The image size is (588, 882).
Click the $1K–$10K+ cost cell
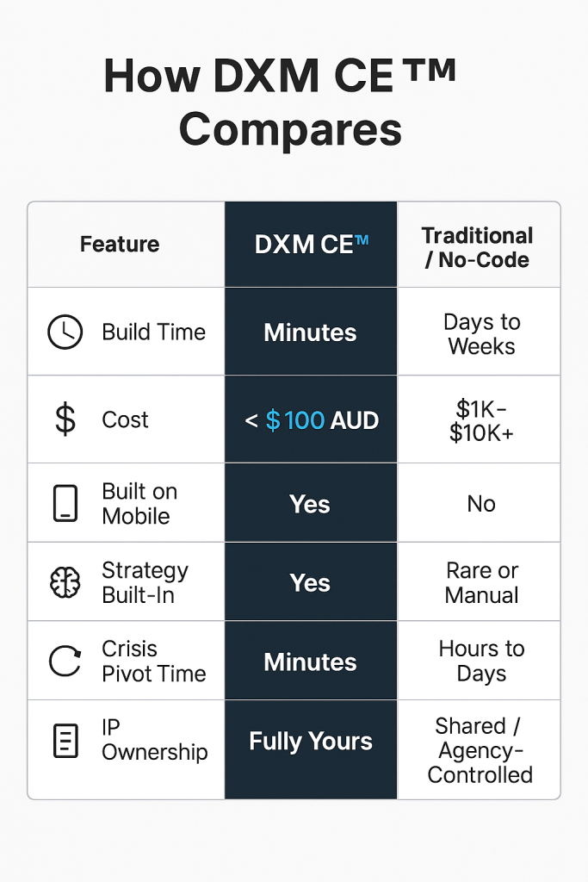pyautogui.click(x=482, y=420)
